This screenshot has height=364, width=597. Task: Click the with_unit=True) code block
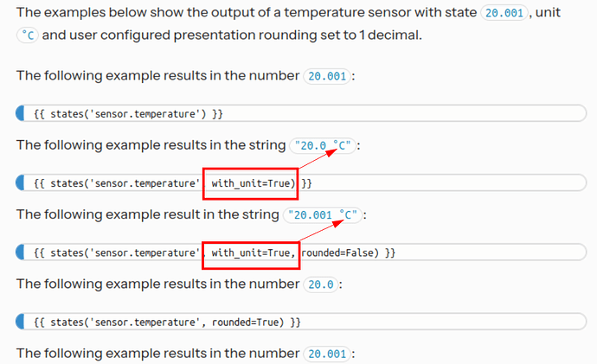(301, 183)
